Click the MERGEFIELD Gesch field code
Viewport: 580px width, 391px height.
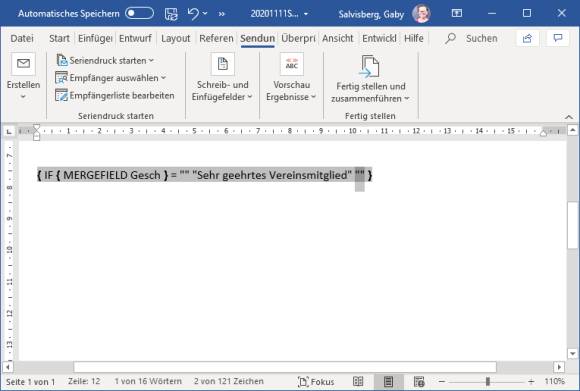(x=113, y=175)
